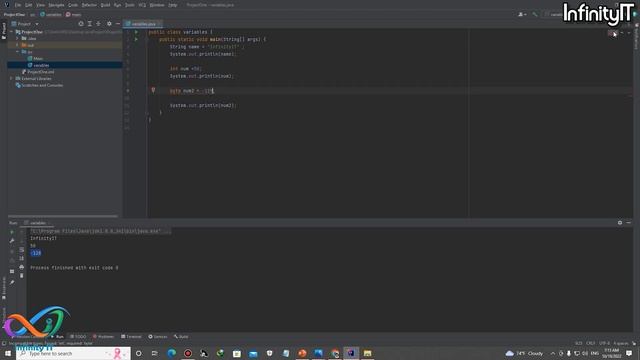This screenshot has width=640, height=360.
Task: Click the CRLF line separator in status bar
Action: pyautogui.click(x=591, y=343)
